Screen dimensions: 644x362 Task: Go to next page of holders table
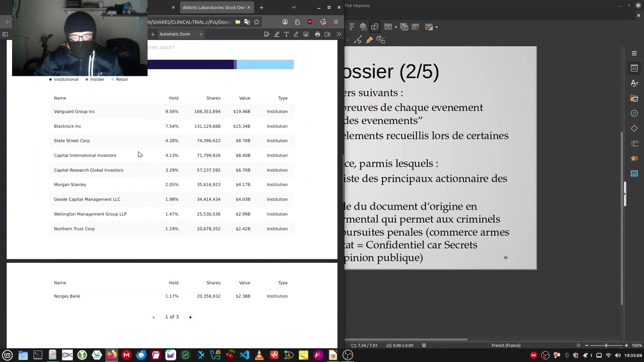(190, 317)
